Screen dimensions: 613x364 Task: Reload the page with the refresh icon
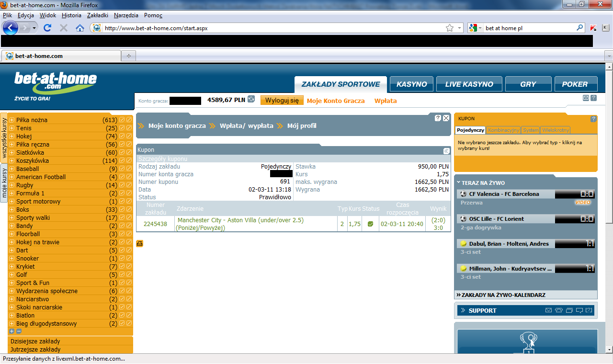[47, 28]
